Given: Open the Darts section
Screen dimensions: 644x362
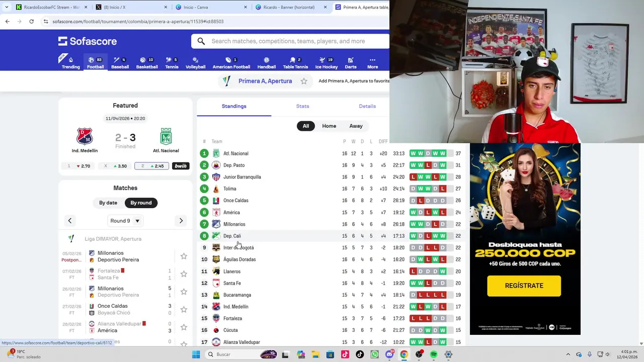Looking at the screenshot, I should click(351, 63).
